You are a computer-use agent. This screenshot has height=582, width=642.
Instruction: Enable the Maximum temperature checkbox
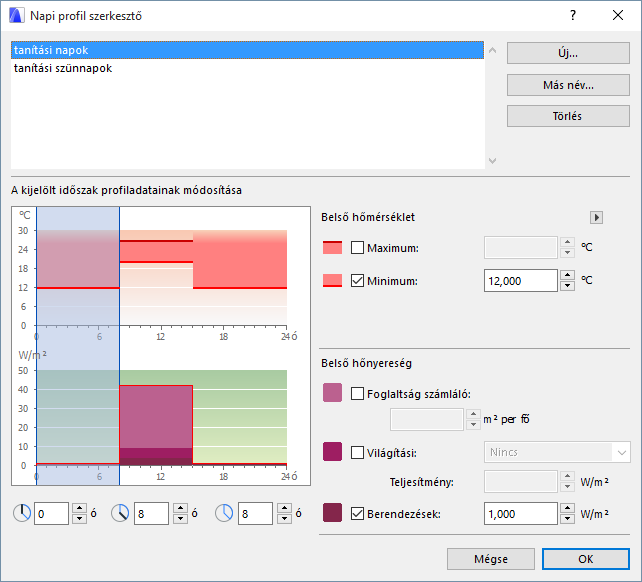tap(358, 248)
